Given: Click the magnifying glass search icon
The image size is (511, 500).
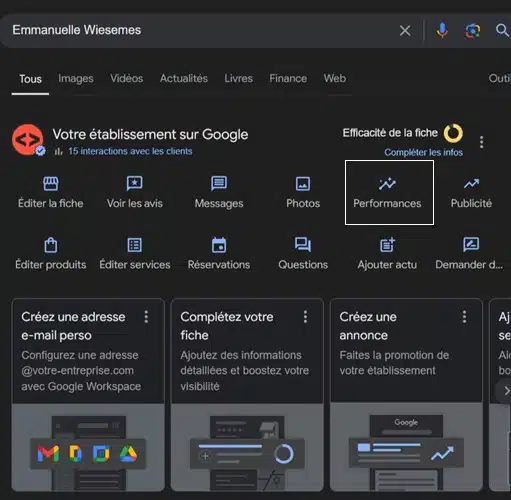Looking at the screenshot, I should coord(502,30).
